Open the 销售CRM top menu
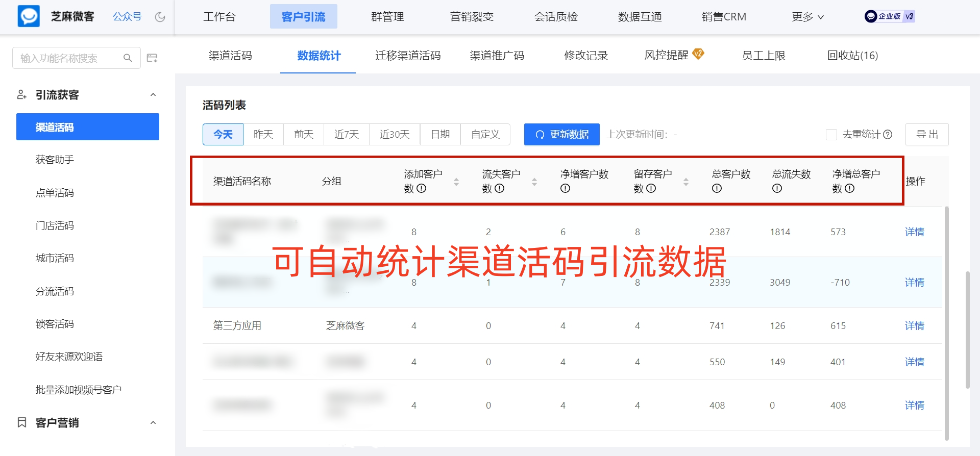Viewport: 980px width, 456px height. (724, 17)
